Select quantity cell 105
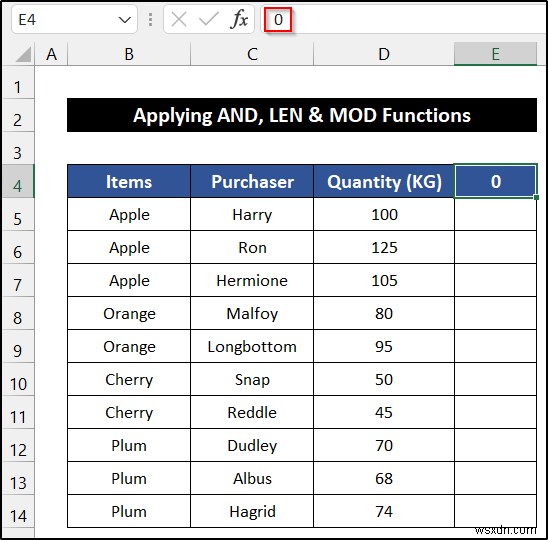This screenshot has width=548, height=540. pyautogui.click(x=384, y=280)
